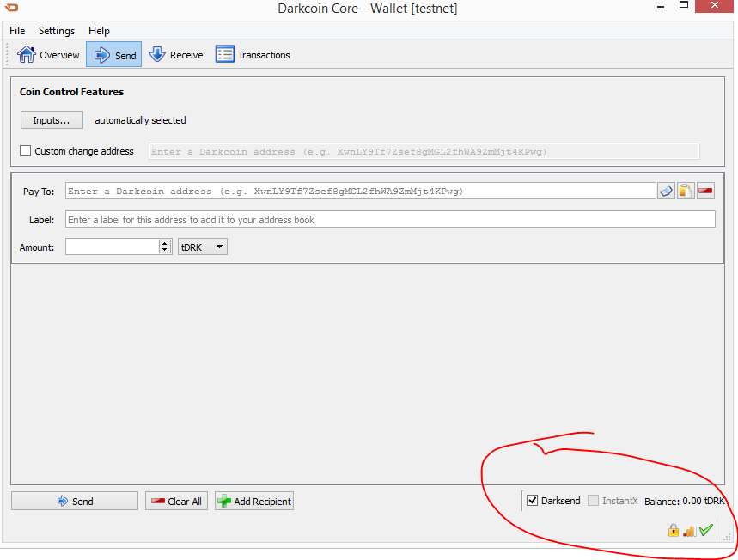The height and width of the screenshot is (560, 738).
Task: Uncheck the Darksend checkbox
Action: click(x=533, y=501)
